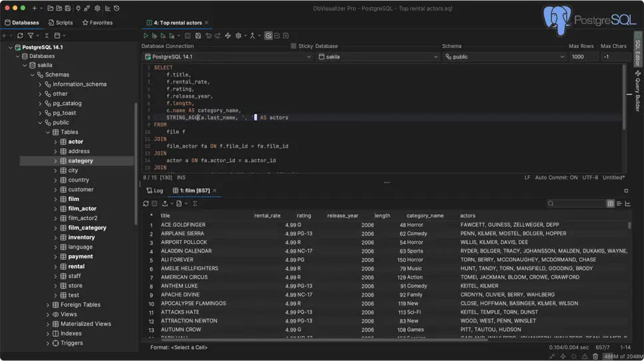Viewport: 644px width, 361px height.
Task: Click the Export result grid icon
Action: pyautogui.click(x=165, y=203)
